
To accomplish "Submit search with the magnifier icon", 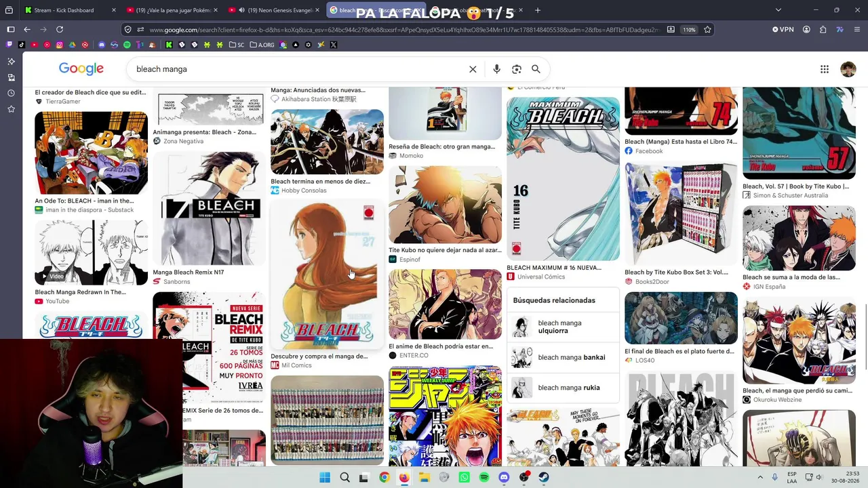I will (536, 69).
